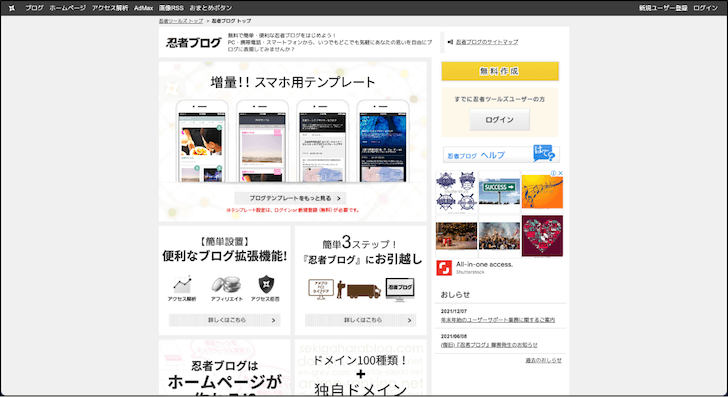
Task: Click the 忍者ブログ トップ breadcrumb text
Action: pos(231,21)
